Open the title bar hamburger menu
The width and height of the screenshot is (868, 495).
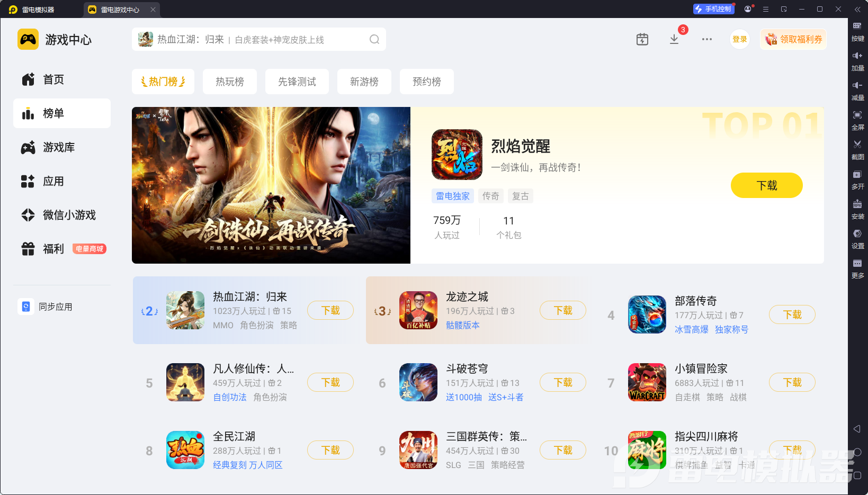click(x=766, y=9)
